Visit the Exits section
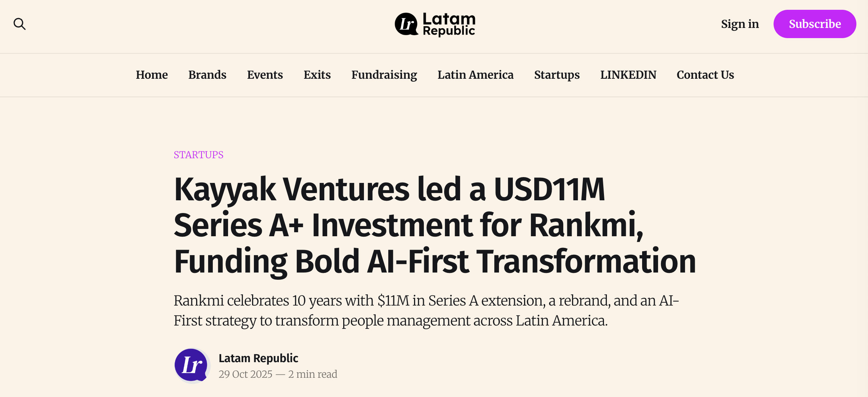Viewport: 868px width, 397px height. click(x=317, y=75)
